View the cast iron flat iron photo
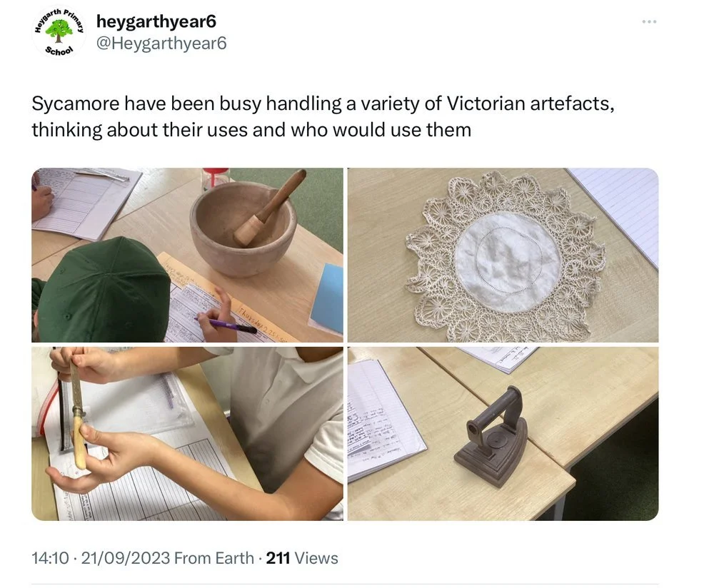 click(x=503, y=434)
